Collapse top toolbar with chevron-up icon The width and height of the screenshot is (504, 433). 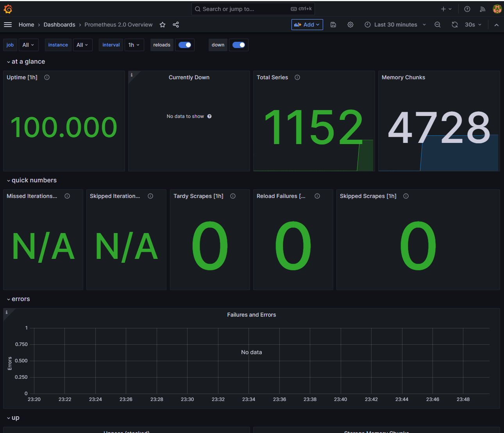pyautogui.click(x=497, y=25)
